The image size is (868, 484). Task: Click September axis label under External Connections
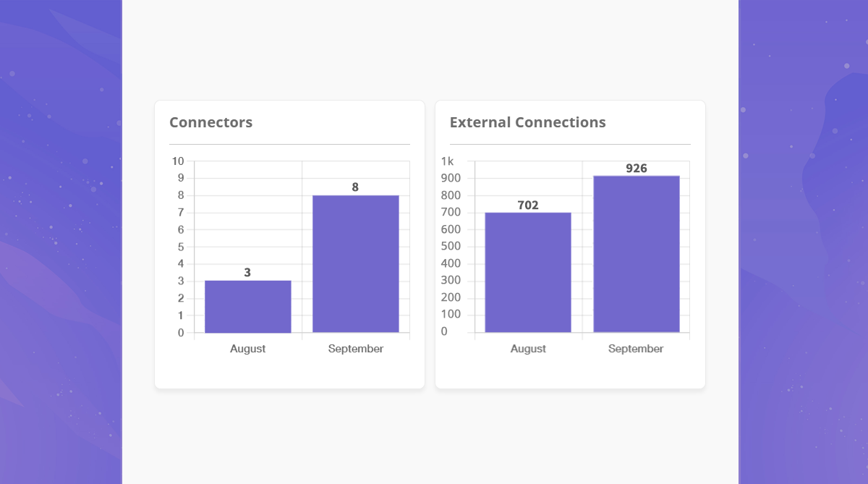pos(636,349)
